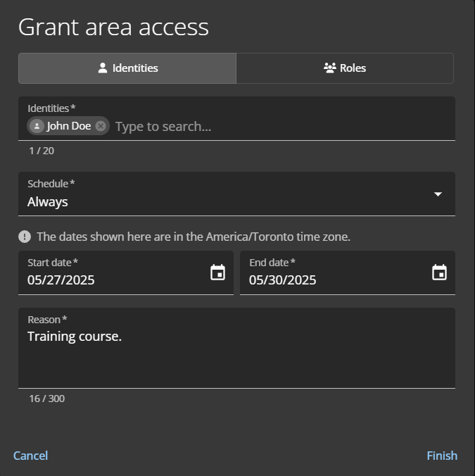
Task: Open the End date calendar picker icon
Action: tap(439, 273)
